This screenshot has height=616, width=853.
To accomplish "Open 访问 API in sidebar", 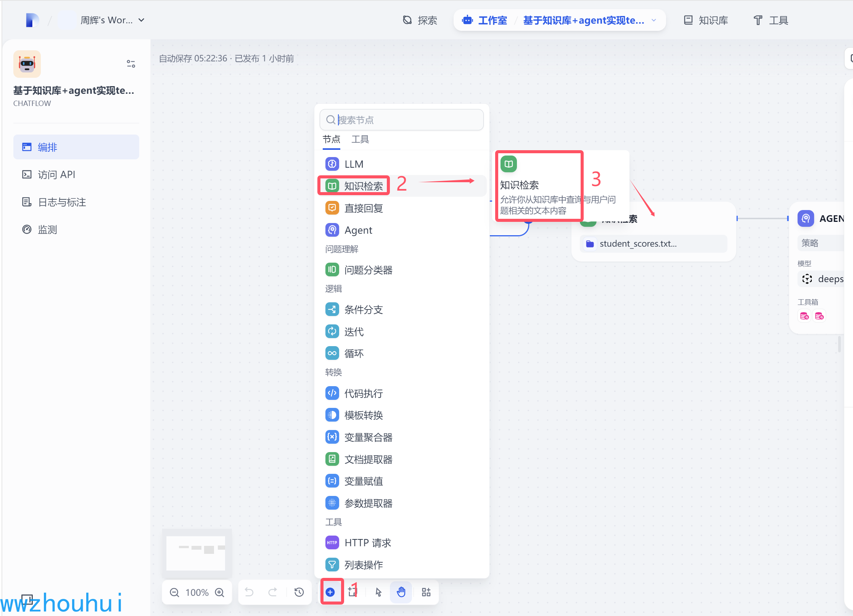I will [56, 175].
